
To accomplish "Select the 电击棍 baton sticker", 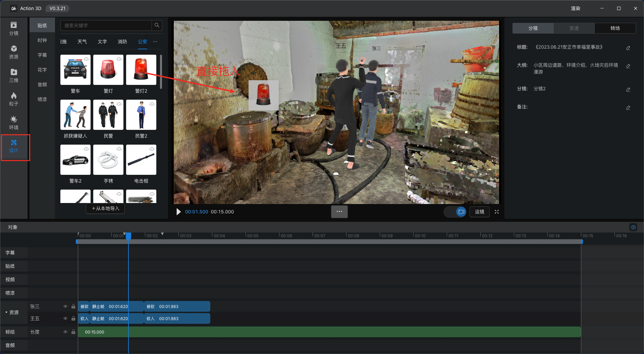I will tap(141, 160).
